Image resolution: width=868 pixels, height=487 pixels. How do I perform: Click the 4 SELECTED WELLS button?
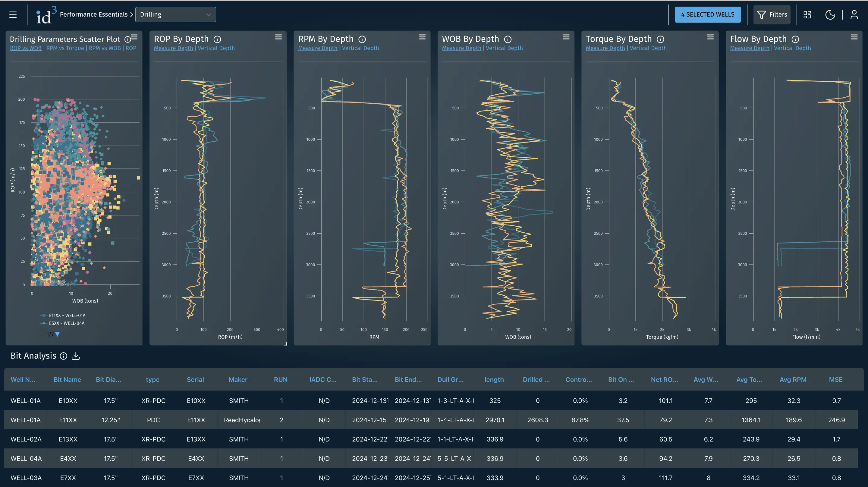(708, 14)
